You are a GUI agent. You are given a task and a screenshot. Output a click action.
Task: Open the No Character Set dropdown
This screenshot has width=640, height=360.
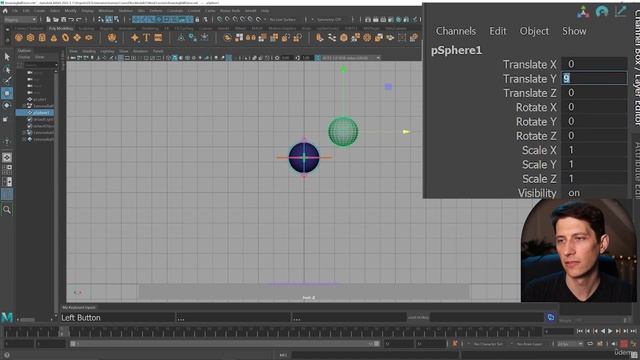(x=489, y=344)
